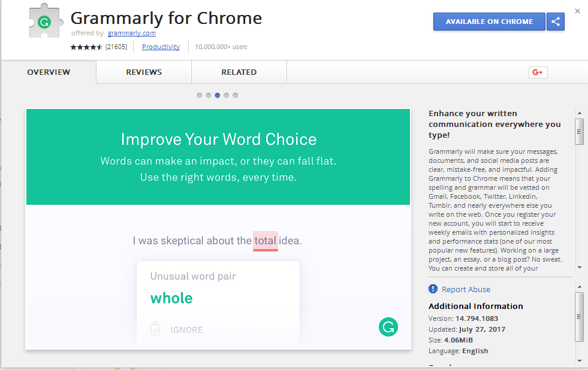Select the fifth carousel dot

[235, 96]
